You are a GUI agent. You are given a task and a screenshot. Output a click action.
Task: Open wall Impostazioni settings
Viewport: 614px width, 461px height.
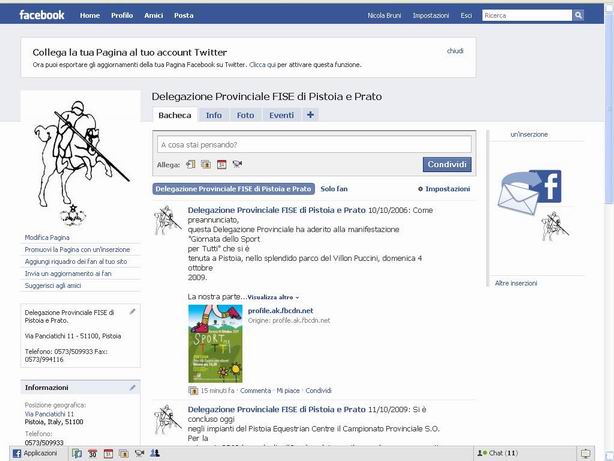coord(444,189)
